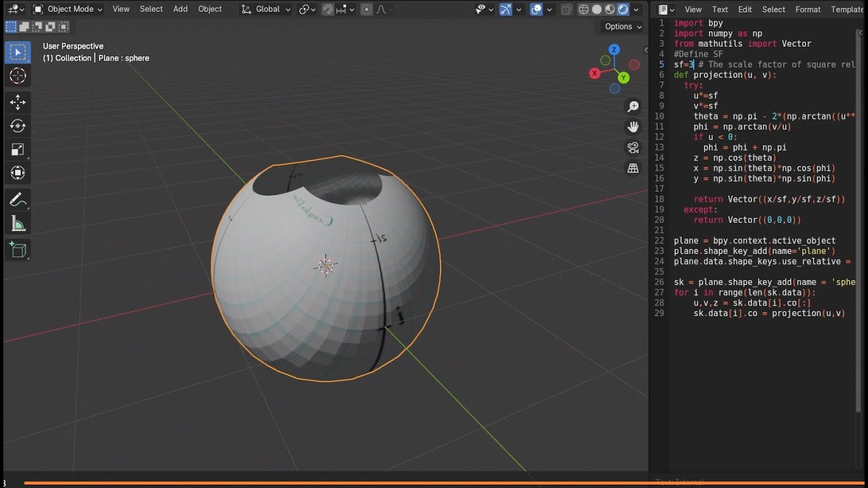Toggle the camera view icon
This screenshot has height=488, width=868.
point(633,148)
